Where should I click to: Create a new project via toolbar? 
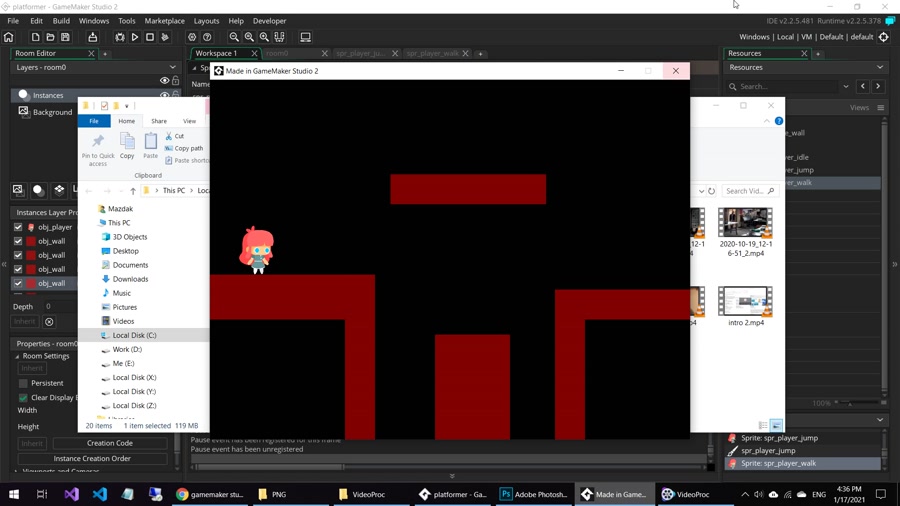click(x=36, y=37)
